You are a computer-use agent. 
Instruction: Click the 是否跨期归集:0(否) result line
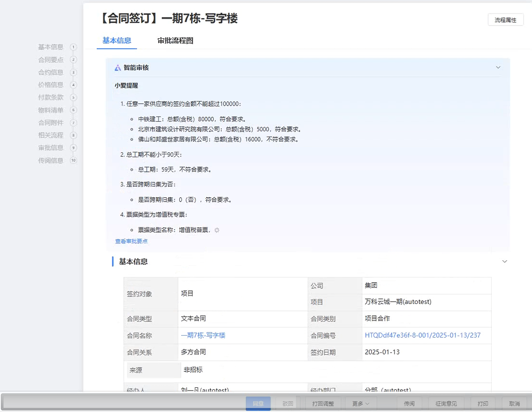coord(185,199)
